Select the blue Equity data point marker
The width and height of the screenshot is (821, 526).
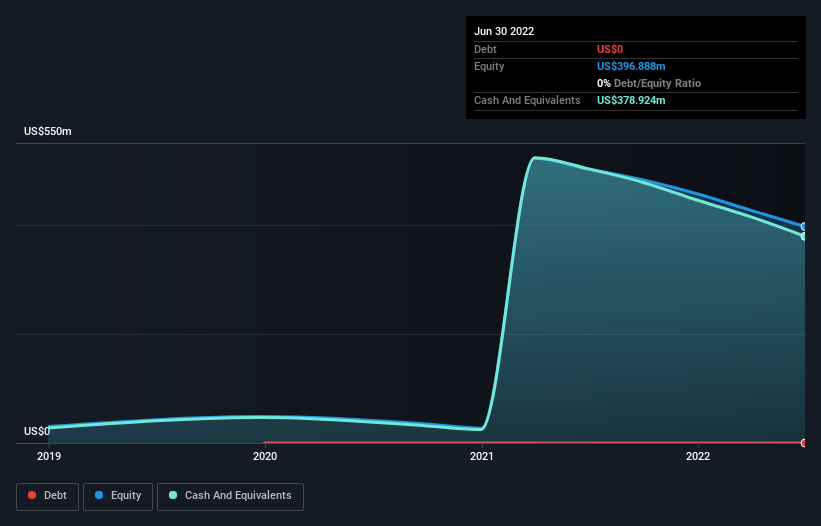click(x=804, y=227)
